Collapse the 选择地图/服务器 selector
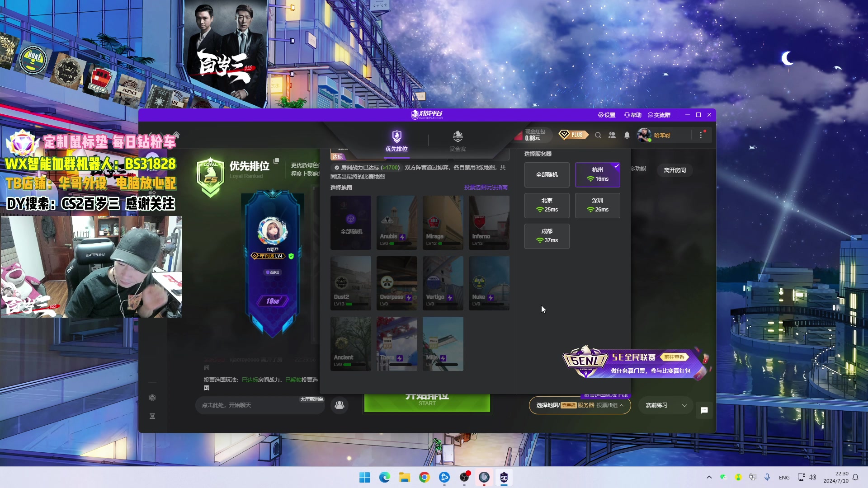Screen dimensions: 868x488 [x=580, y=405]
